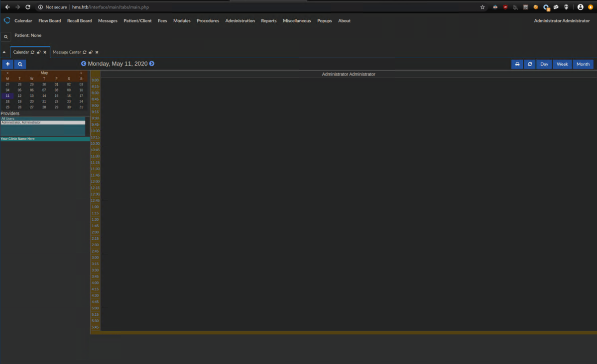Refresh the calendar with the blue refresh button
The image size is (597, 364).
tap(529, 64)
